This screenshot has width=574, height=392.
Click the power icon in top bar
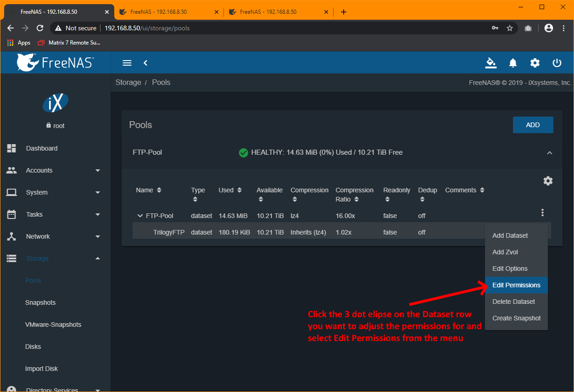pyautogui.click(x=557, y=63)
